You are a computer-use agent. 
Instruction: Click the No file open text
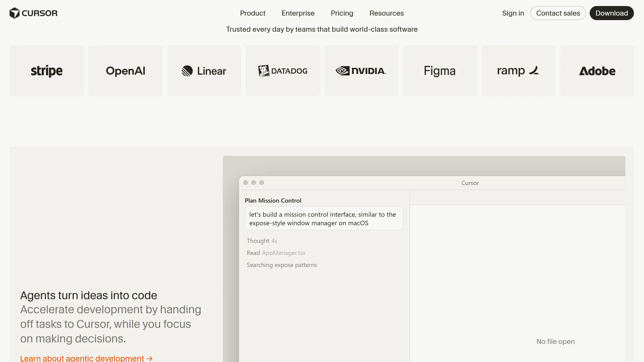[555, 341]
